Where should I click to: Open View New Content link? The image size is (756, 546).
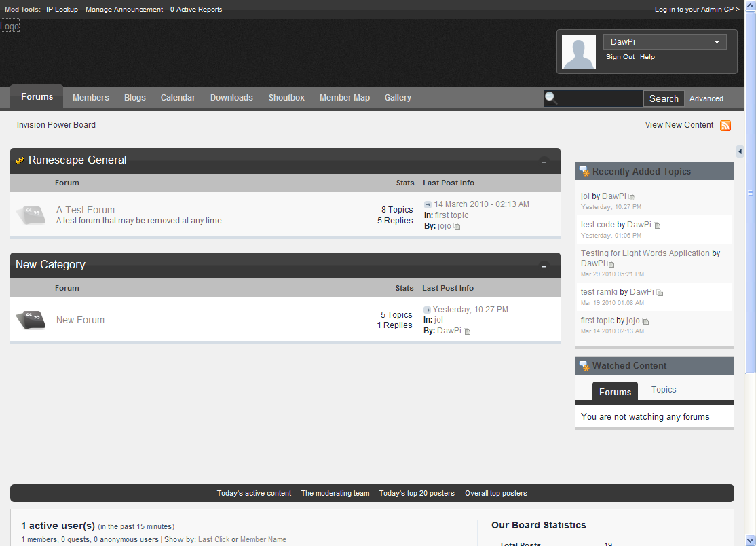[x=679, y=125]
